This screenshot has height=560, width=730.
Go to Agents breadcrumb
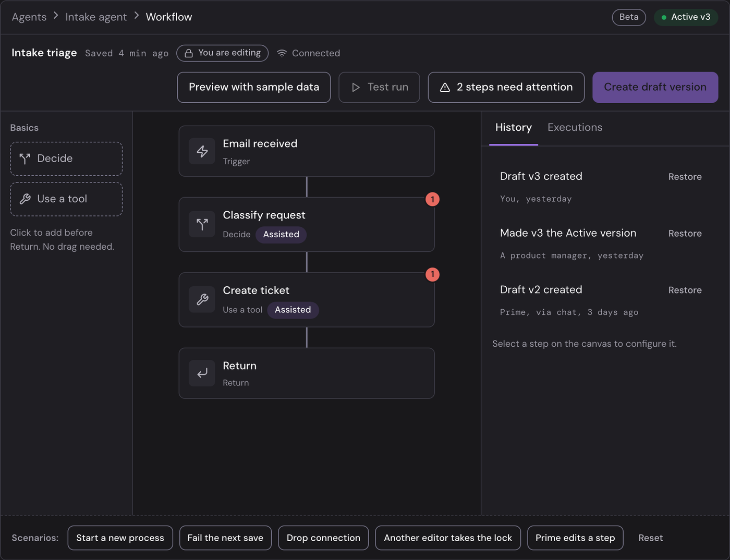29,17
